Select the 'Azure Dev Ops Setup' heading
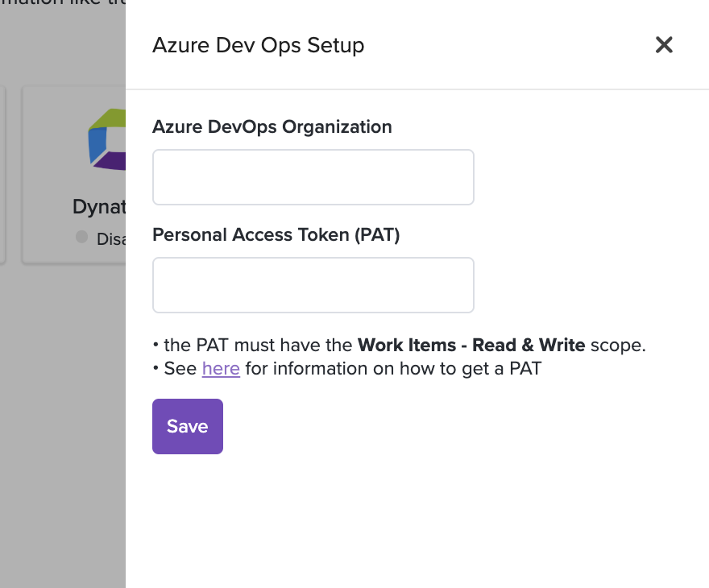The height and width of the screenshot is (588, 709). click(258, 45)
